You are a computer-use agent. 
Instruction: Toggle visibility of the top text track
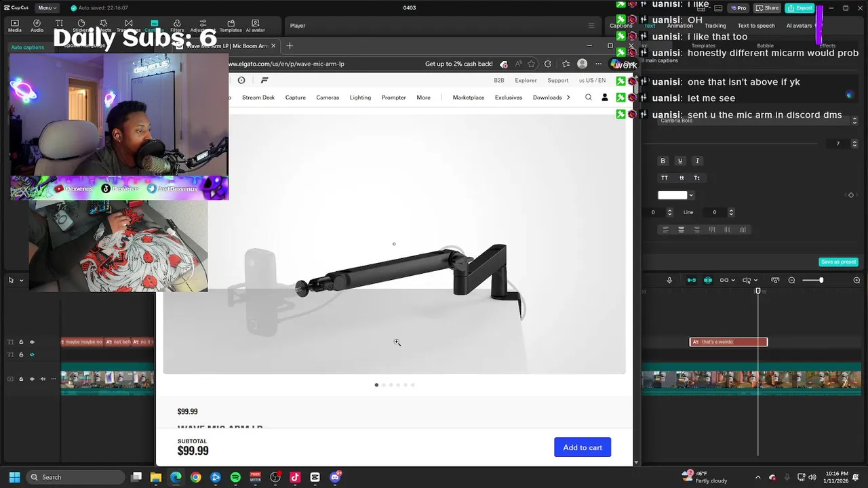(x=32, y=342)
